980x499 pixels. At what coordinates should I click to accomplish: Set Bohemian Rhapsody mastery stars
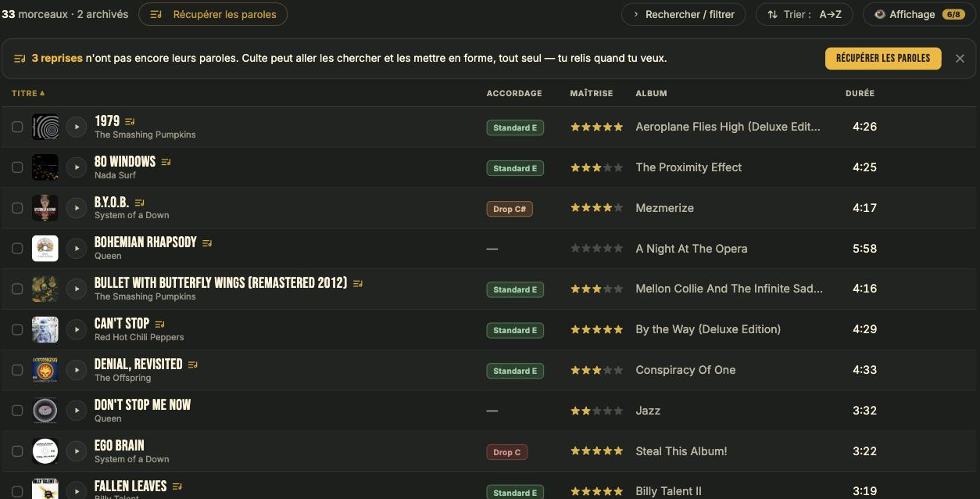[596, 249]
